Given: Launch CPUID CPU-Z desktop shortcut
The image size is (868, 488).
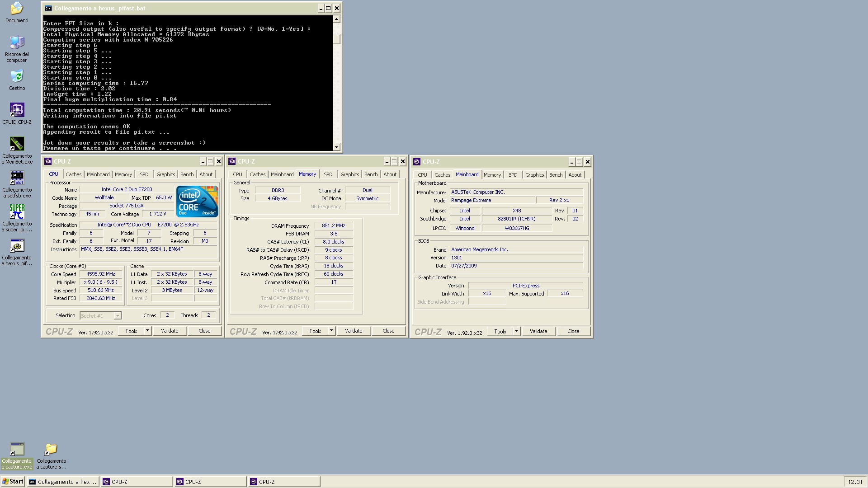Looking at the screenshot, I should [17, 110].
